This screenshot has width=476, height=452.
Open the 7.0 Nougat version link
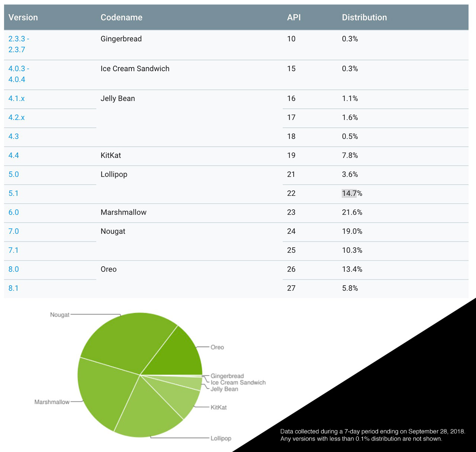coord(14,231)
